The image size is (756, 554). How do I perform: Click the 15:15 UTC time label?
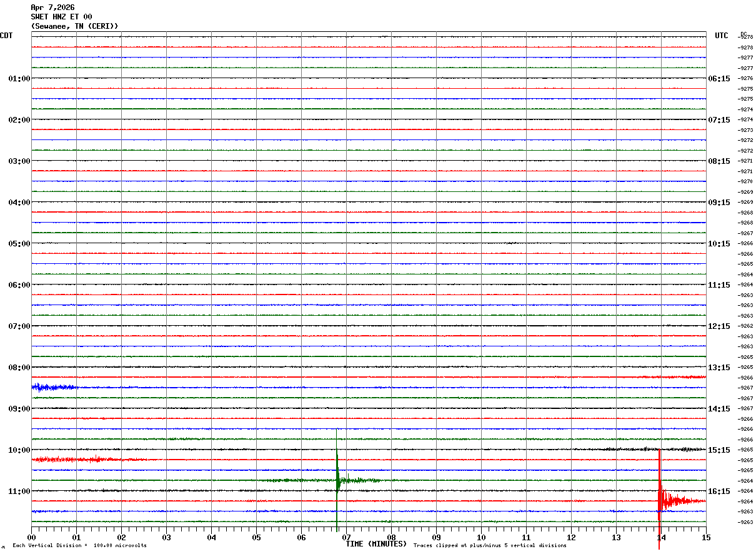click(719, 450)
